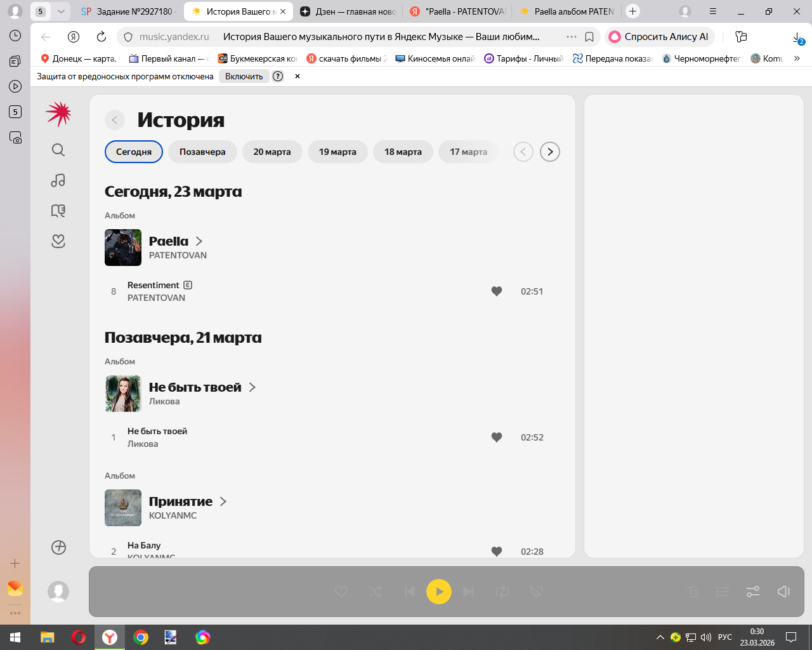This screenshot has width=812, height=650.
Task: Open Не быть твоей album cover
Action: [123, 394]
